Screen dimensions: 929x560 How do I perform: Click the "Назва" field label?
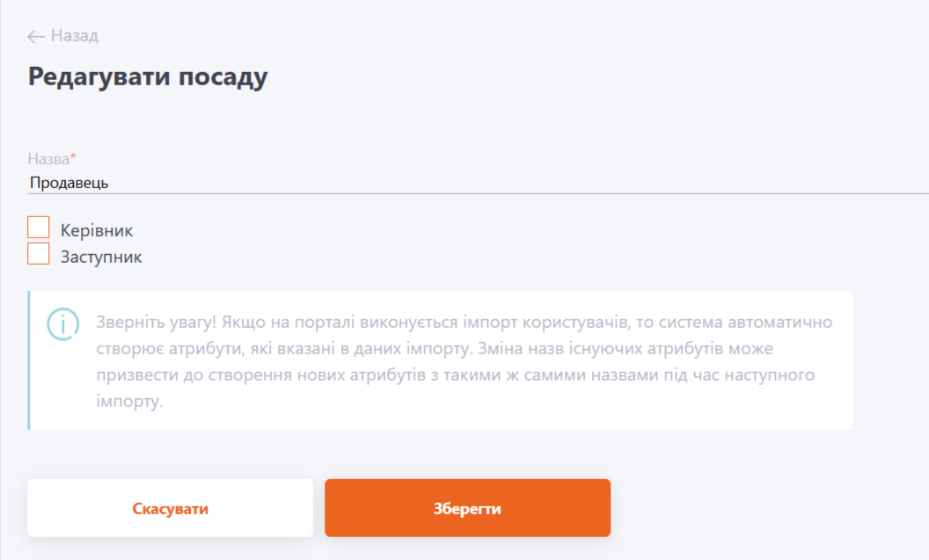pyautogui.click(x=48, y=159)
